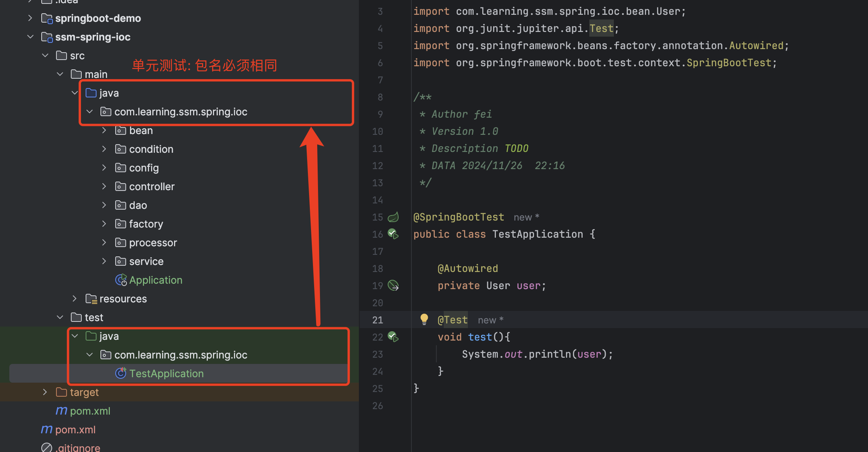Click the TODO text in the Javadoc comment
The height and width of the screenshot is (452, 868).
click(x=517, y=148)
